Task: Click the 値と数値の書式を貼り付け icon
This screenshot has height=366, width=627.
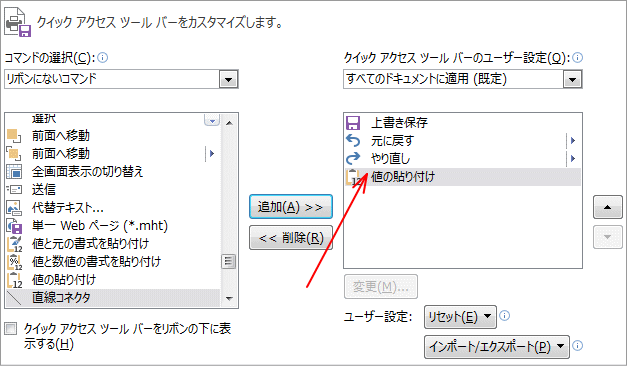Action: tap(15, 262)
